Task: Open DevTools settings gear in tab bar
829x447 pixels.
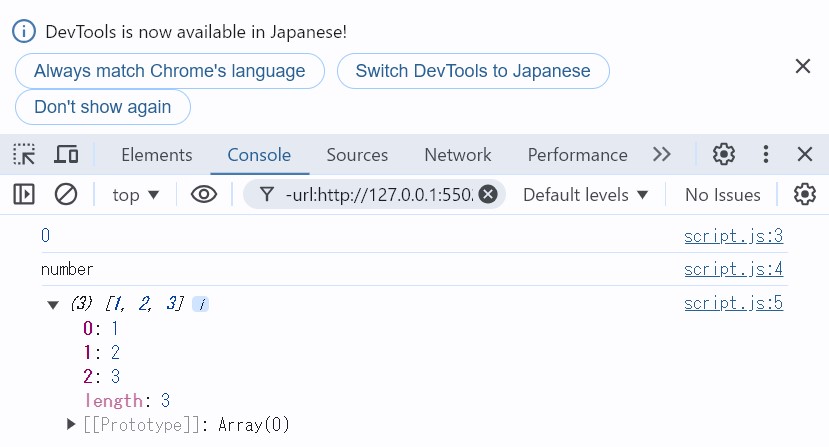Action: pos(723,154)
